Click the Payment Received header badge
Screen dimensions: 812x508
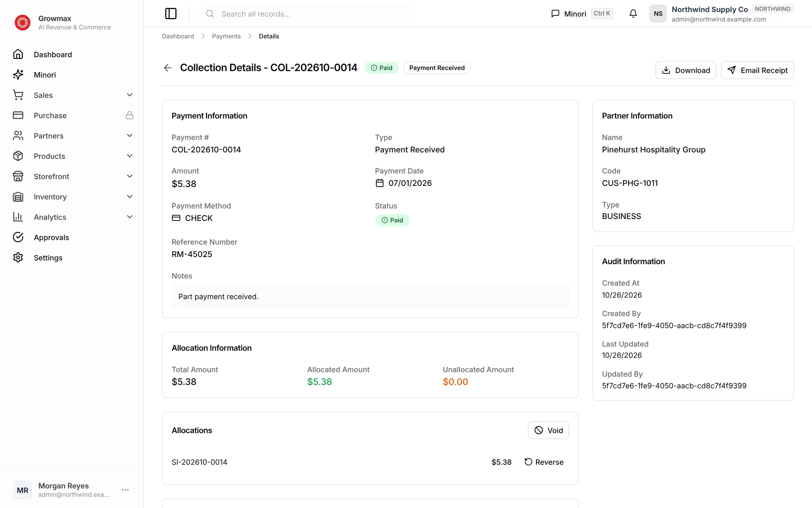437,68
